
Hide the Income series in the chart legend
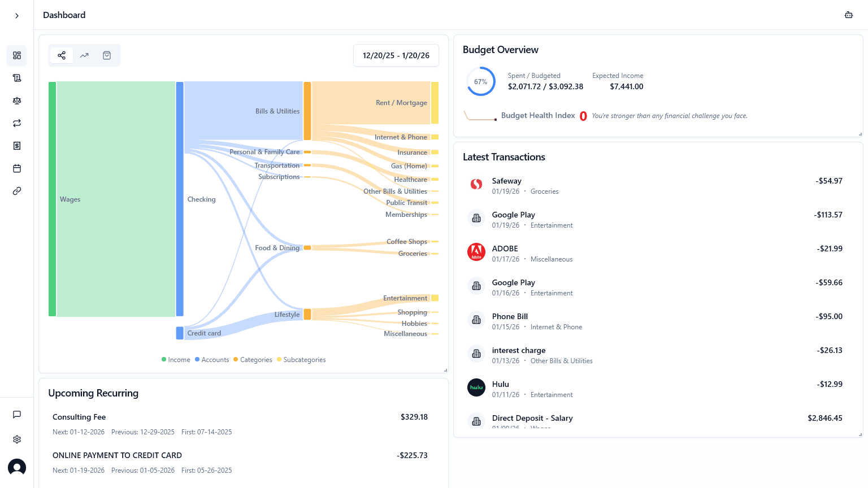[175, 359]
